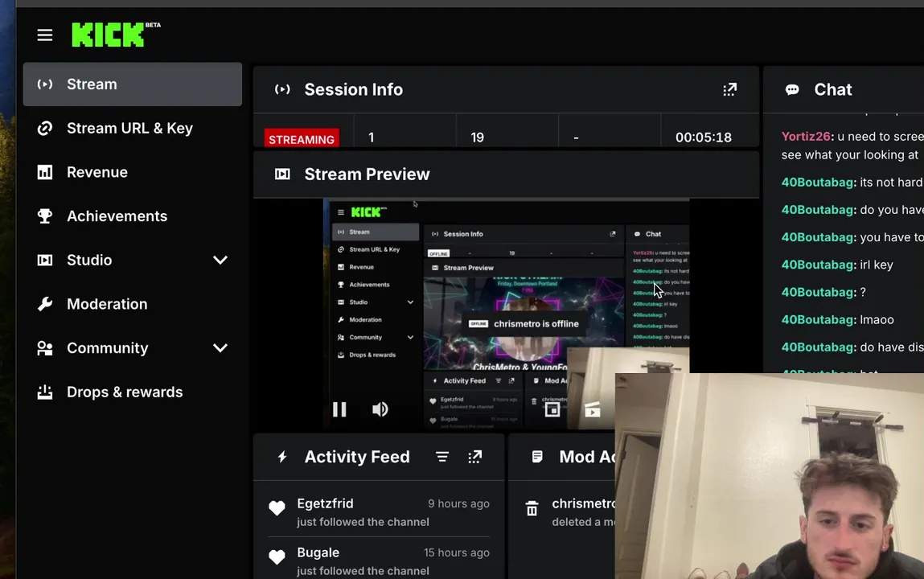Click the session value 19
This screenshot has width=924, height=579.
click(478, 138)
